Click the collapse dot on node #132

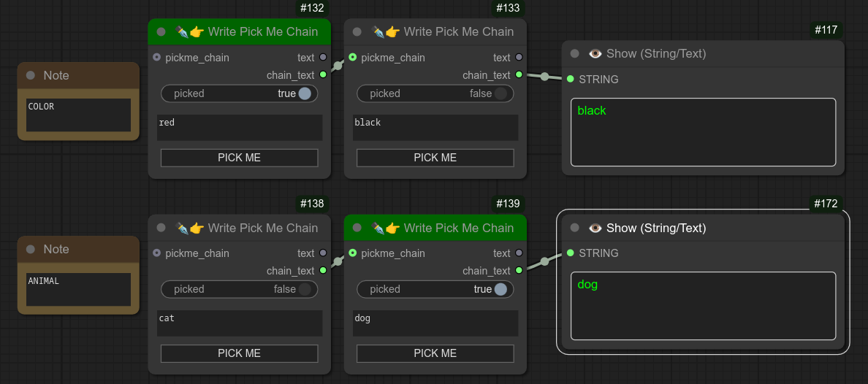[161, 32]
